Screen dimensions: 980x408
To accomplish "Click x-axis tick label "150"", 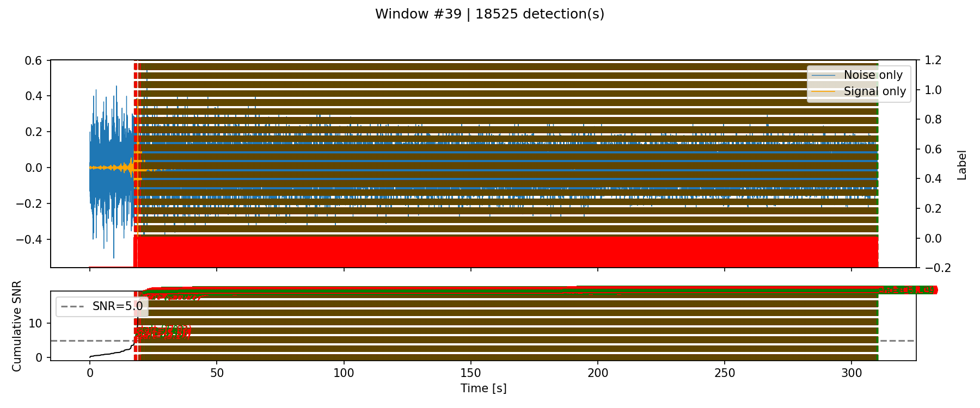I will click(x=470, y=373).
